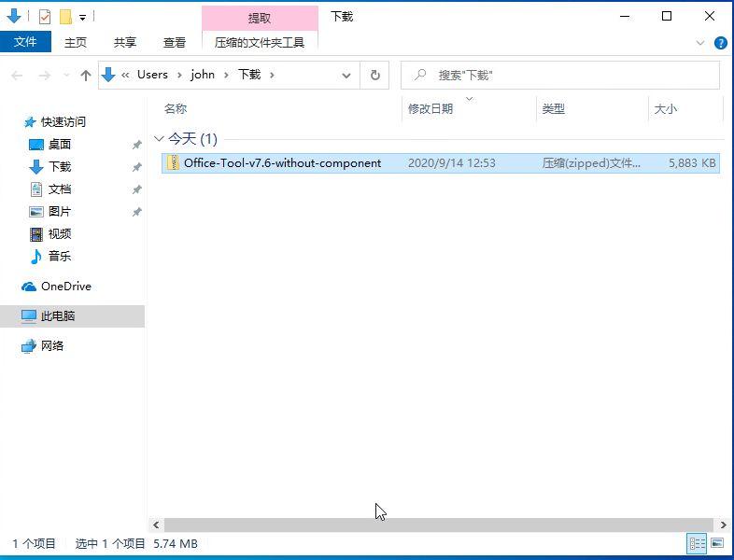Switch to details view in status bar
Viewport: 734px width, 560px height.
click(x=697, y=543)
